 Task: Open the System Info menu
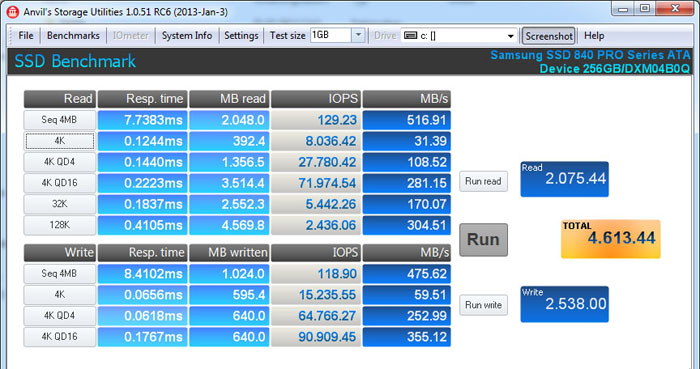(187, 36)
